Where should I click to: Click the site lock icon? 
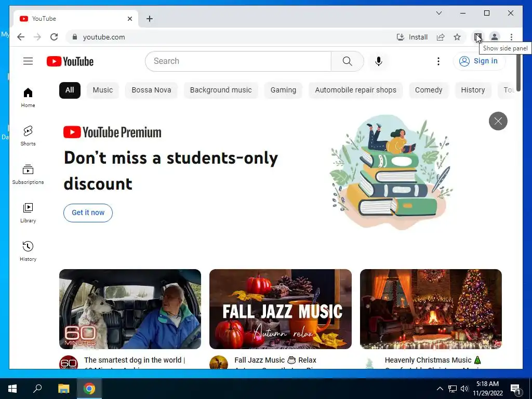[x=75, y=37]
